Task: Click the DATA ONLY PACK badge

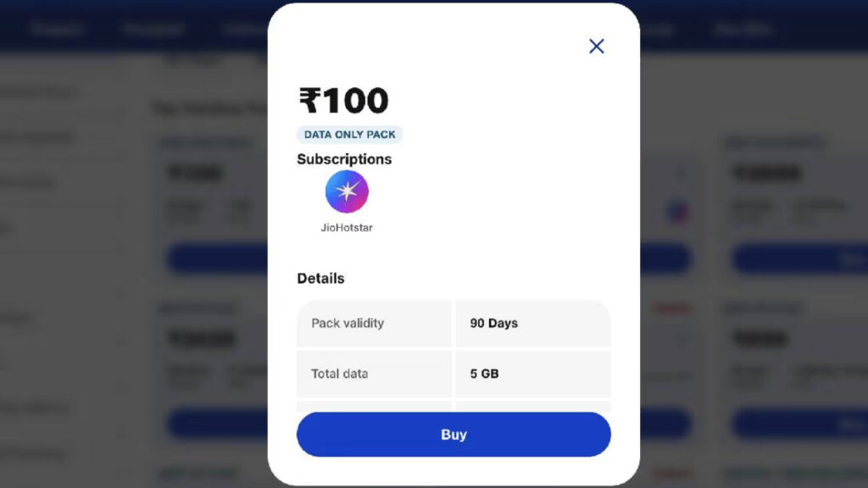Action: [349, 135]
